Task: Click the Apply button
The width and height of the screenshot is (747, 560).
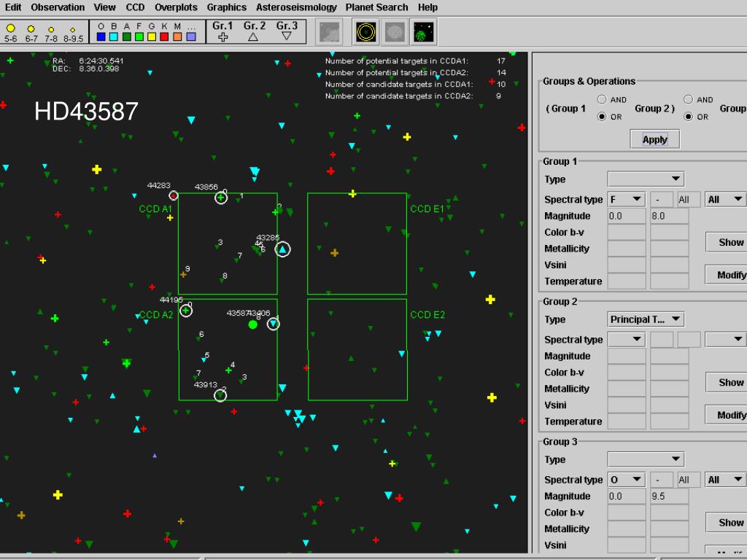Action: 654,139
